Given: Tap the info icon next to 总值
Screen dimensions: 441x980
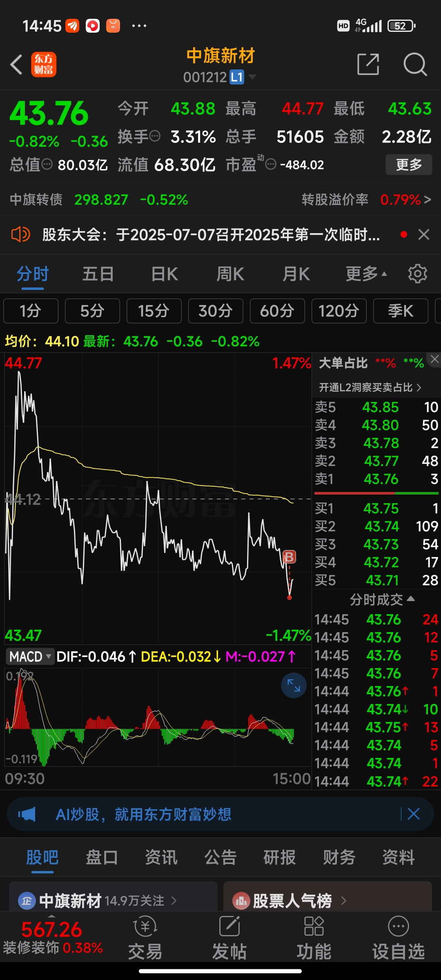Looking at the screenshot, I should 47,164.
